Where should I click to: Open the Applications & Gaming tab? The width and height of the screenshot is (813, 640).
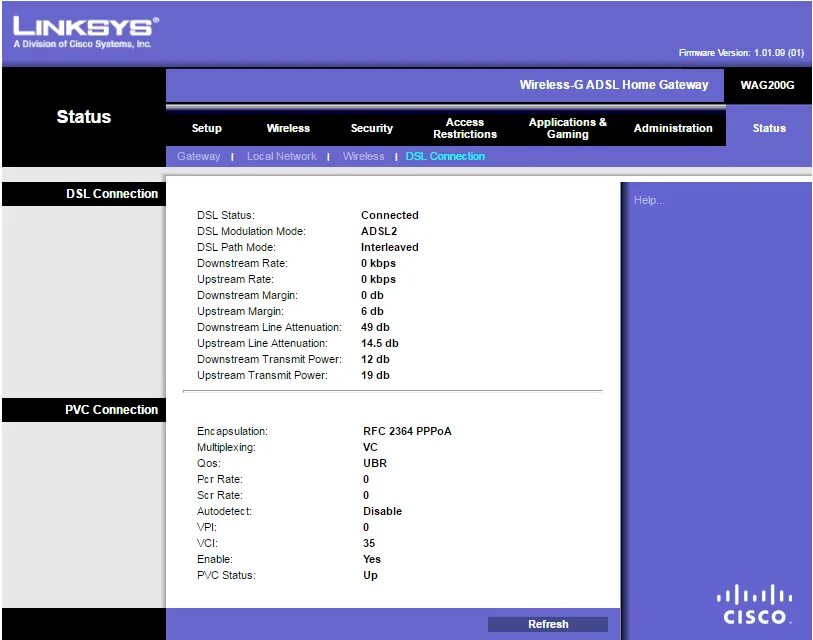coord(567,128)
